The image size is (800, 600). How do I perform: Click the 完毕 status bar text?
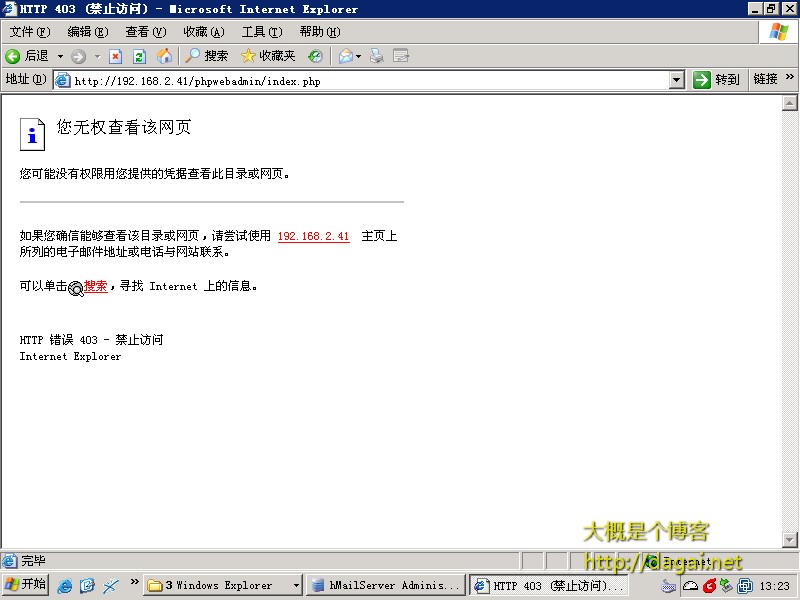pyautogui.click(x=33, y=561)
